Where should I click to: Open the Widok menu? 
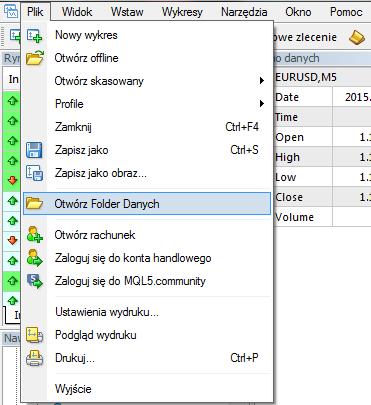(77, 12)
